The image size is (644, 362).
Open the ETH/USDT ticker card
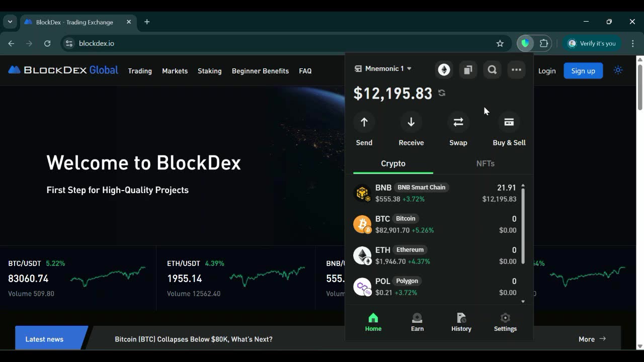click(236, 278)
